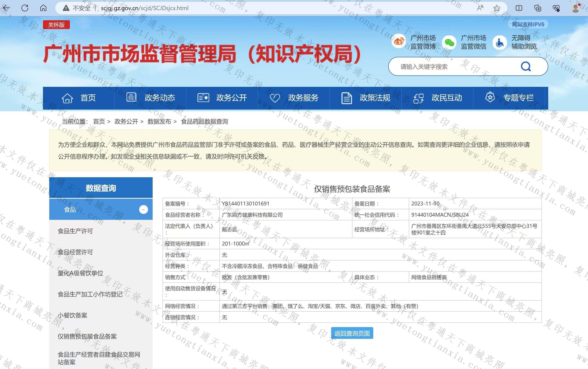Click legal representative 戴志远
The height and width of the screenshot is (369, 588).
[229, 229]
